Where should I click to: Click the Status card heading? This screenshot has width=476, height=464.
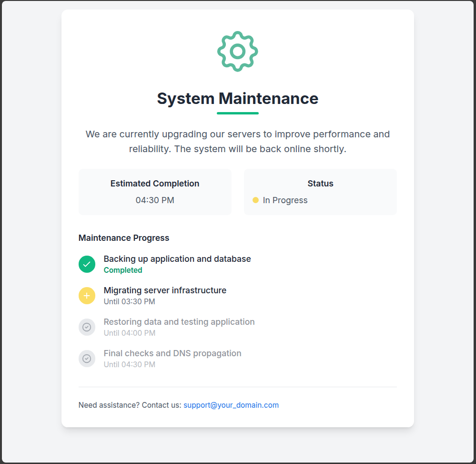(320, 184)
